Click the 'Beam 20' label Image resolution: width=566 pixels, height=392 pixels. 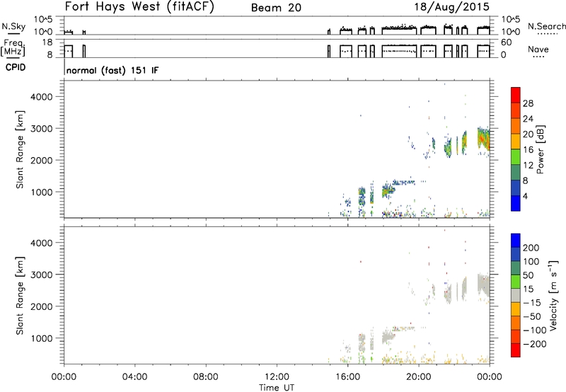coord(276,8)
